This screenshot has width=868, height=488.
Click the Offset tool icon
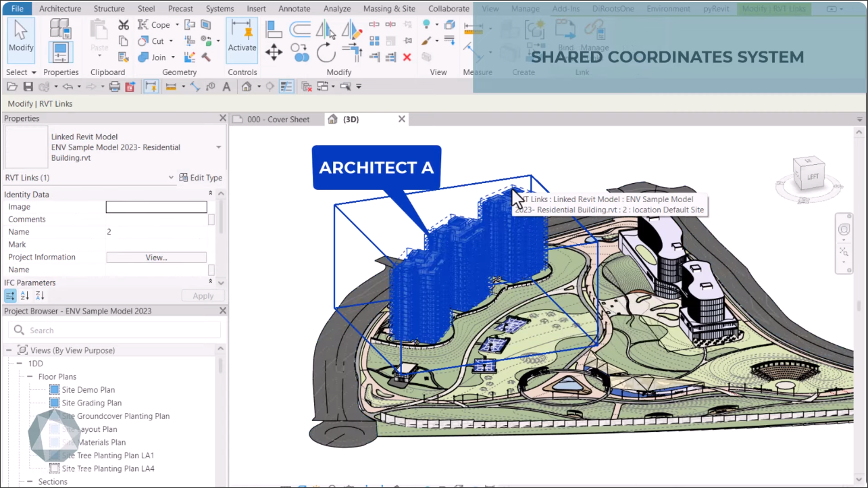pyautogui.click(x=300, y=29)
